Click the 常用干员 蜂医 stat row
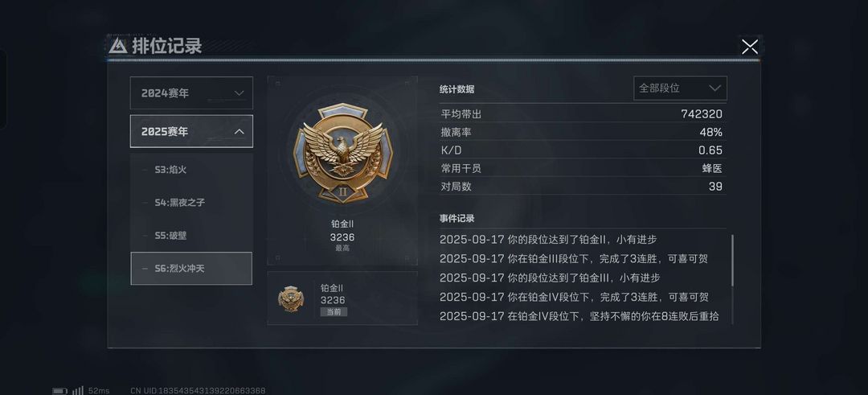Image resolution: width=868 pixels, height=395 pixels. tap(582, 168)
